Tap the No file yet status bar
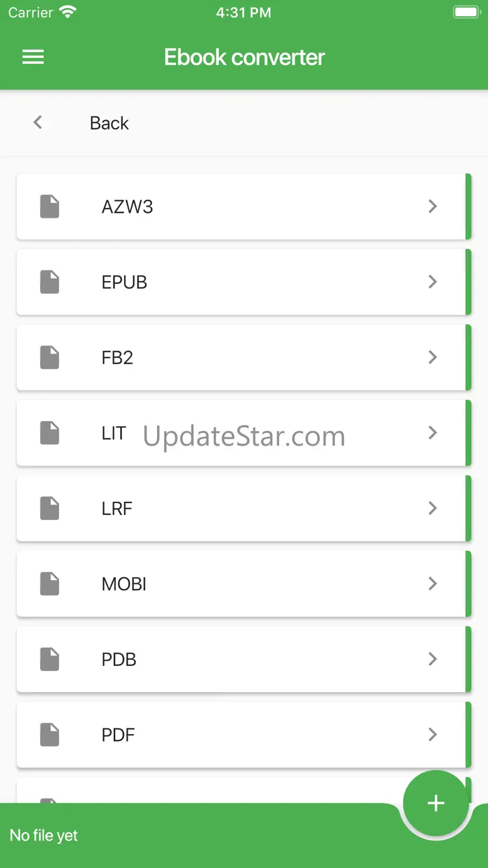488x868 pixels. tap(44, 835)
